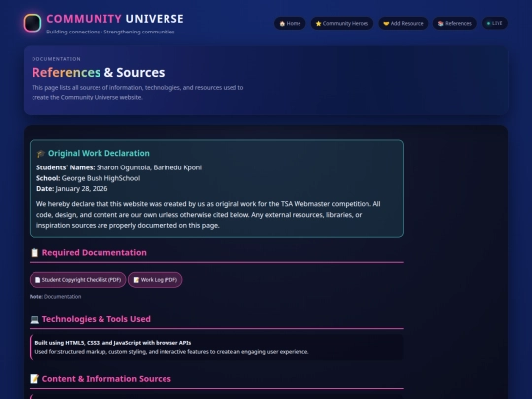Click the LIVE status pill
This screenshot has width=532, height=399.
(x=495, y=23)
